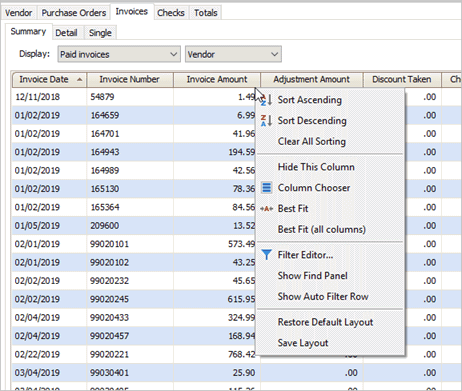
Task: Click the Invoice Date sort arrow indicator
Action: tap(79, 79)
